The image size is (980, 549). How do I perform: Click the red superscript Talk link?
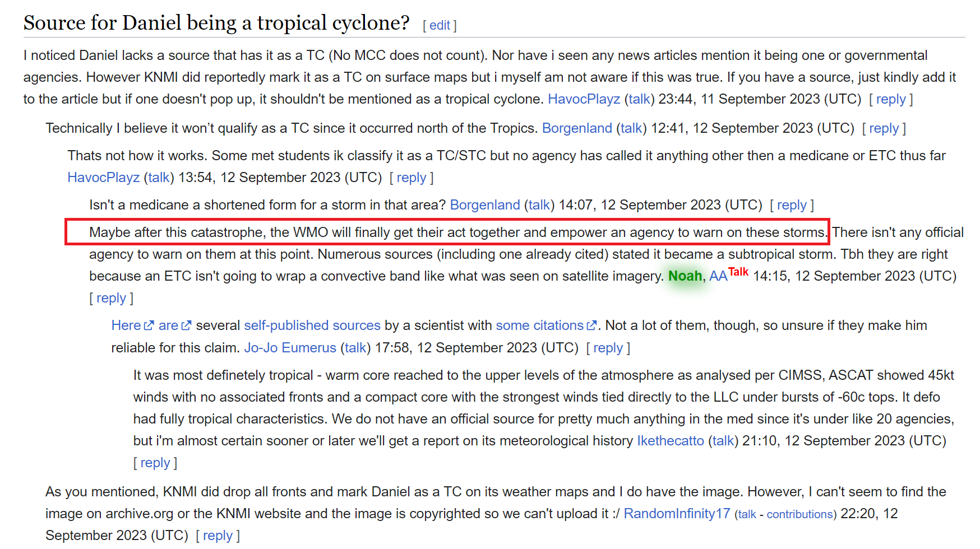click(738, 272)
